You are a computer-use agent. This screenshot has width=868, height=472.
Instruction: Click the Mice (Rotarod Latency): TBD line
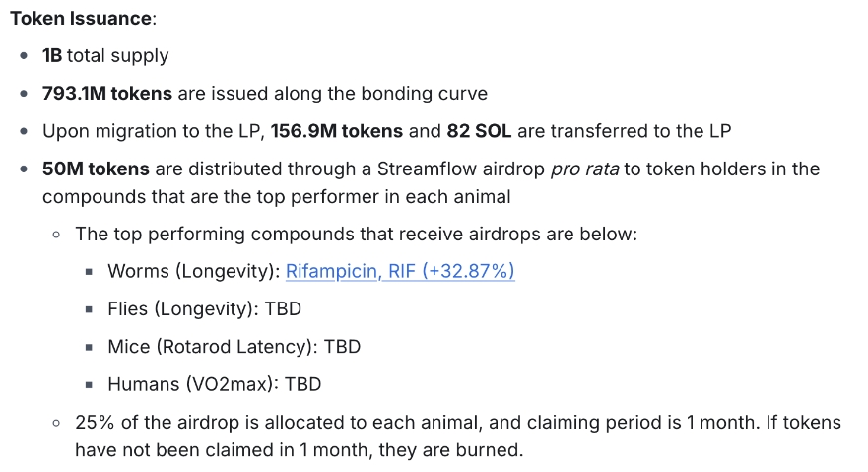(234, 347)
